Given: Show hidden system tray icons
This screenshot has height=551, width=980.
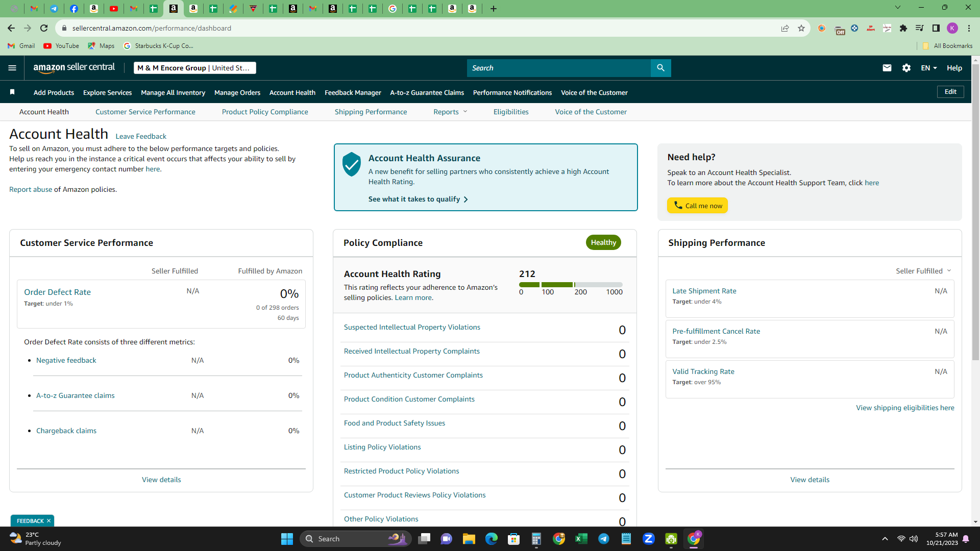Looking at the screenshot, I should click(x=885, y=539).
